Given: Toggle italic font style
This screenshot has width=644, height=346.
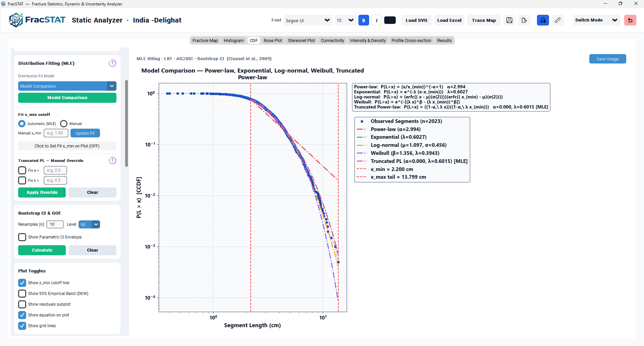Looking at the screenshot, I should (x=377, y=20).
